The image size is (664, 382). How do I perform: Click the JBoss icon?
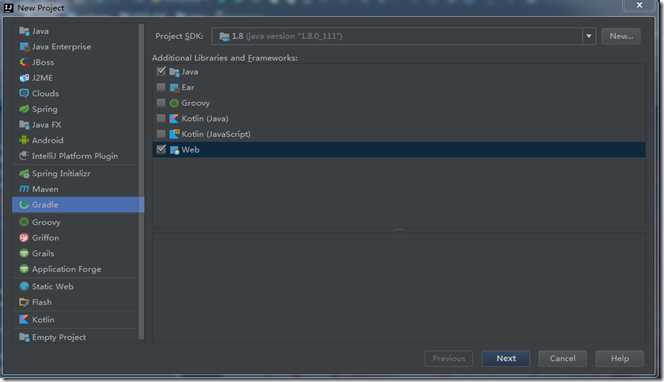coord(24,62)
